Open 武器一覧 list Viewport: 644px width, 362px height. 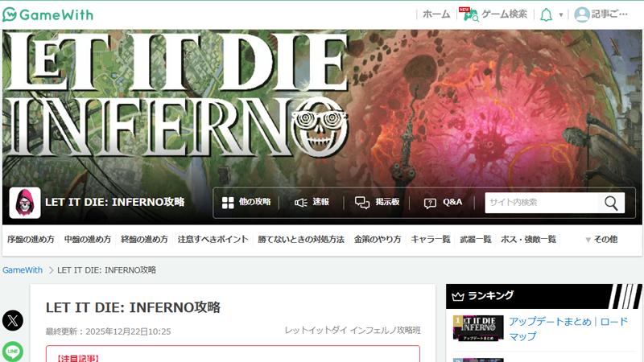[476, 239]
